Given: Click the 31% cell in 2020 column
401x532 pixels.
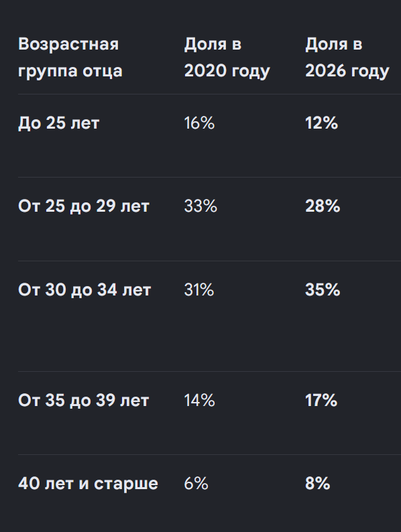Looking at the screenshot, I should pyautogui.click(x=199, y=289).
